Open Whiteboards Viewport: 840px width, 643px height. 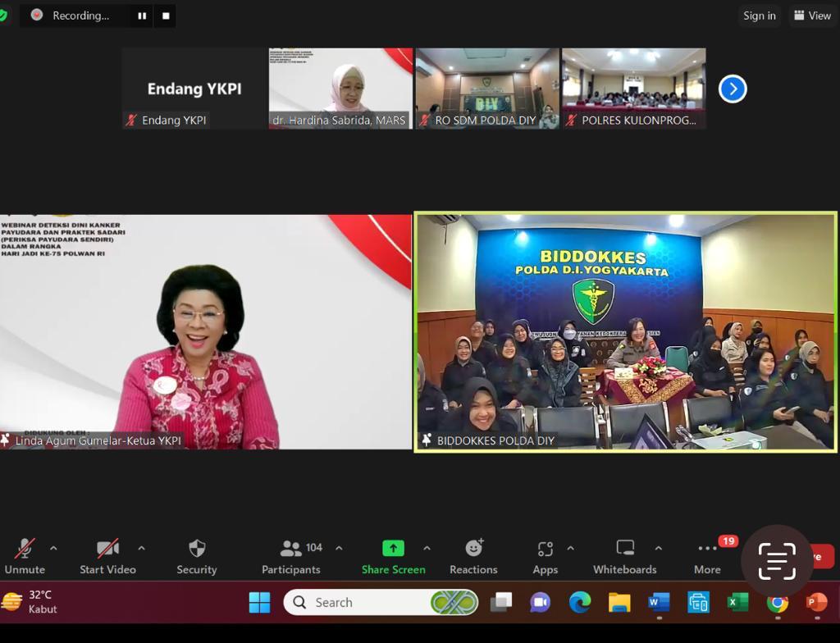point(625,555)
